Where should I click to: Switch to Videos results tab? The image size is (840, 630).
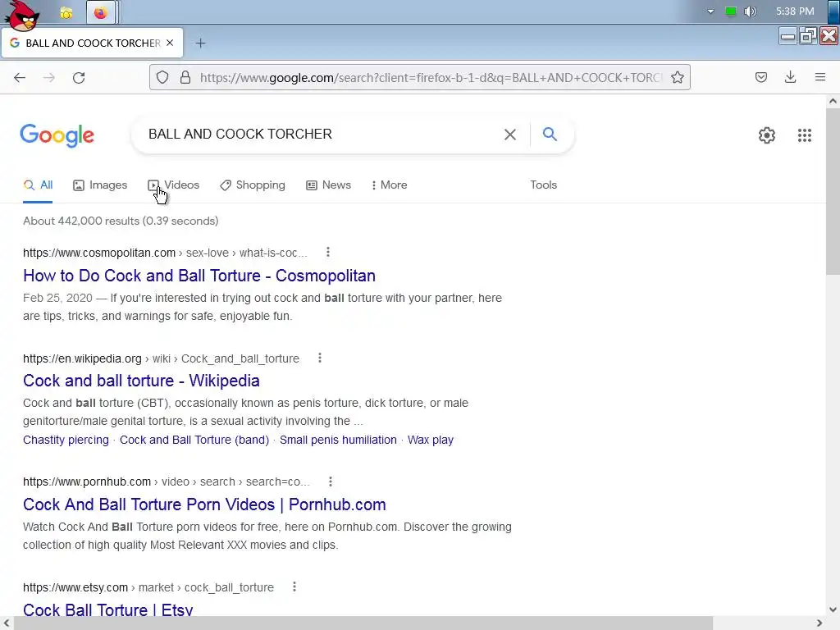click(174, 185)
